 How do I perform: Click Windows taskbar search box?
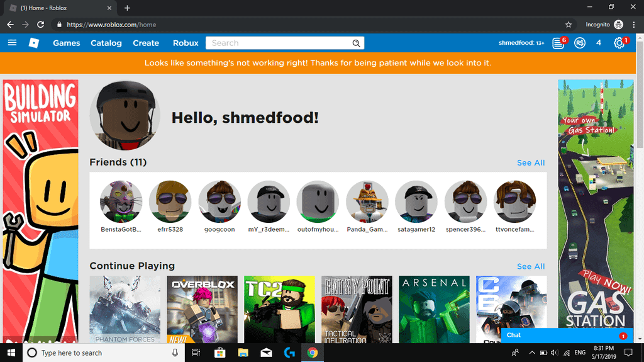(x=104, y=353)
